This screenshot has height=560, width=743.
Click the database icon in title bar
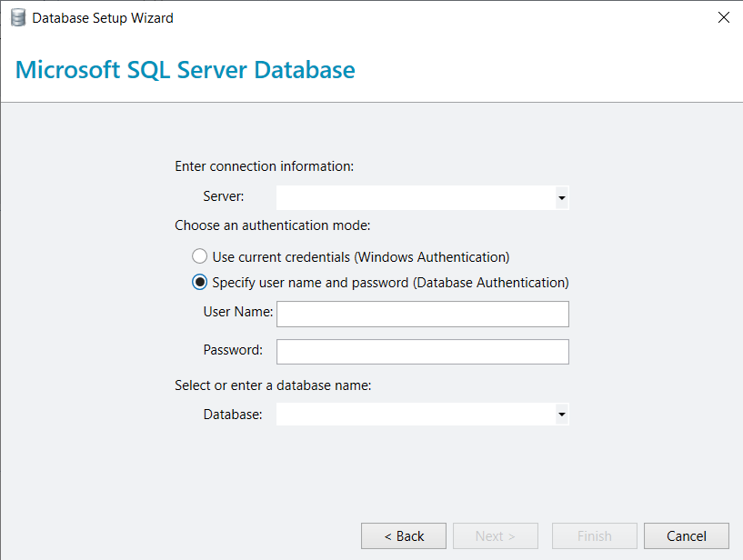(18, 18)
